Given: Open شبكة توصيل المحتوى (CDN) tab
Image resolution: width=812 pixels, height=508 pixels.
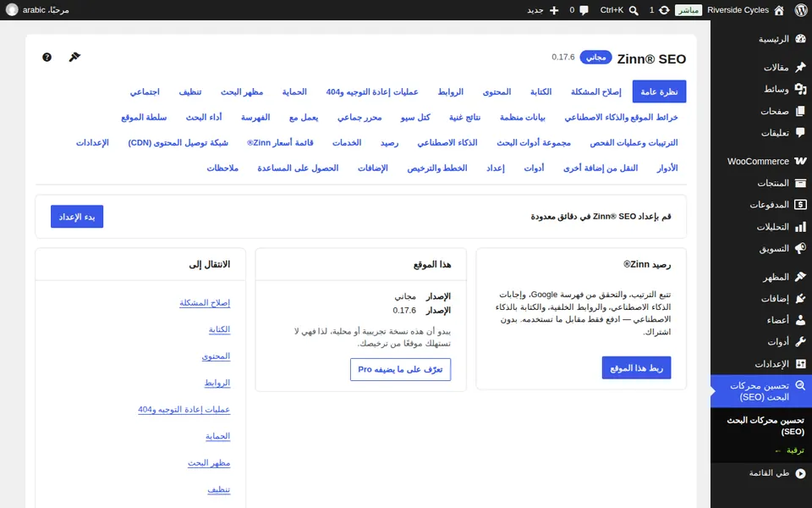Looking at the screenshot, I should pyautogui.click(x=178, y=142).
